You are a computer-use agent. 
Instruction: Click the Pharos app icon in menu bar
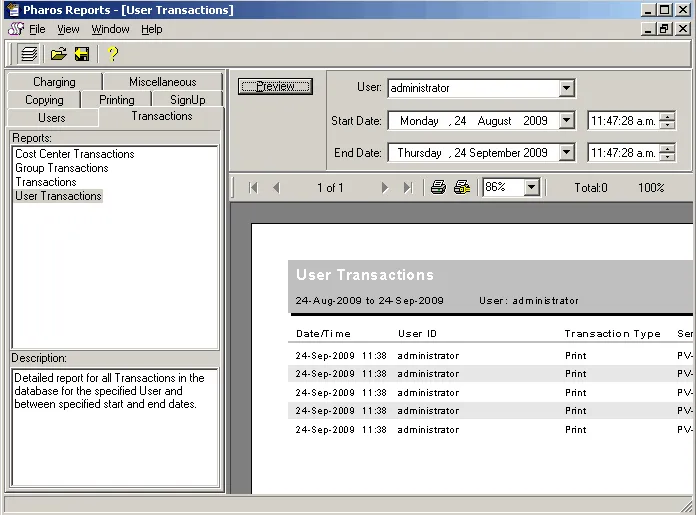(16, 29)
